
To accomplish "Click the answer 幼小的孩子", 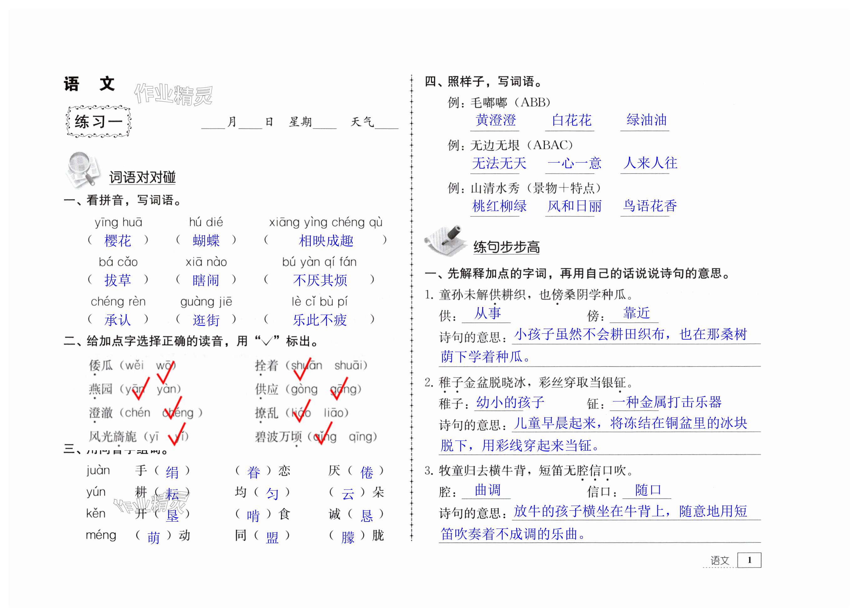I will [510, 402].
